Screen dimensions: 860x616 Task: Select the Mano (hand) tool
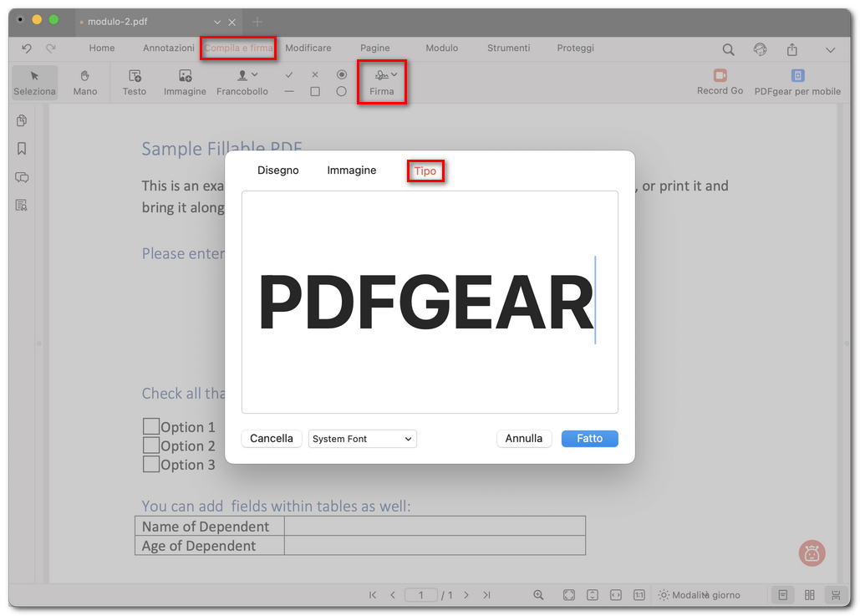tap(84, 82)
